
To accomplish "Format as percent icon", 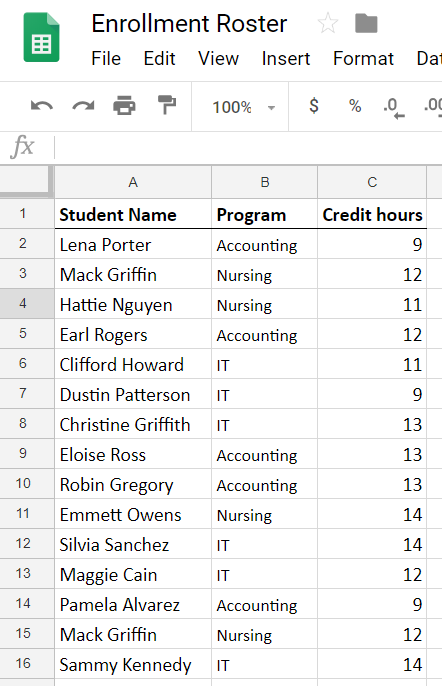I will point(355,106).
